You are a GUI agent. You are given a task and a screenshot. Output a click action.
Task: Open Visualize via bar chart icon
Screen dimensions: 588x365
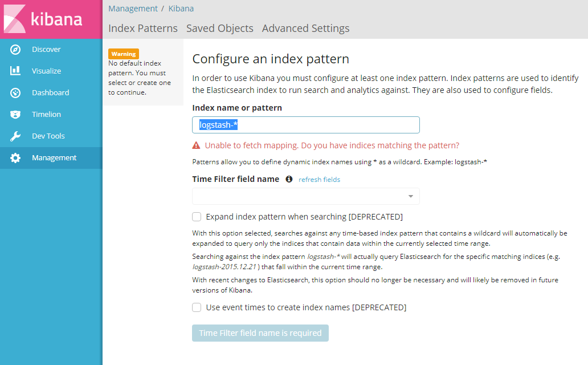(x=15, y=71)
